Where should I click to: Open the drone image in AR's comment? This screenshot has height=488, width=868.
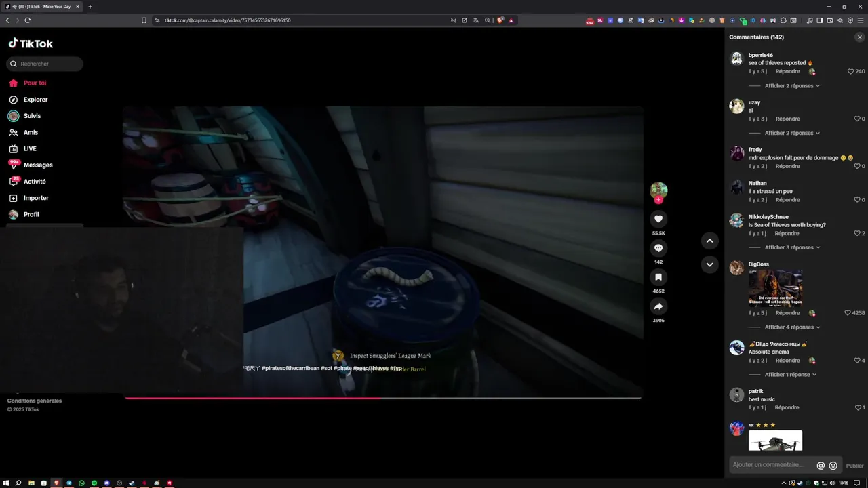tap(775, 441)
